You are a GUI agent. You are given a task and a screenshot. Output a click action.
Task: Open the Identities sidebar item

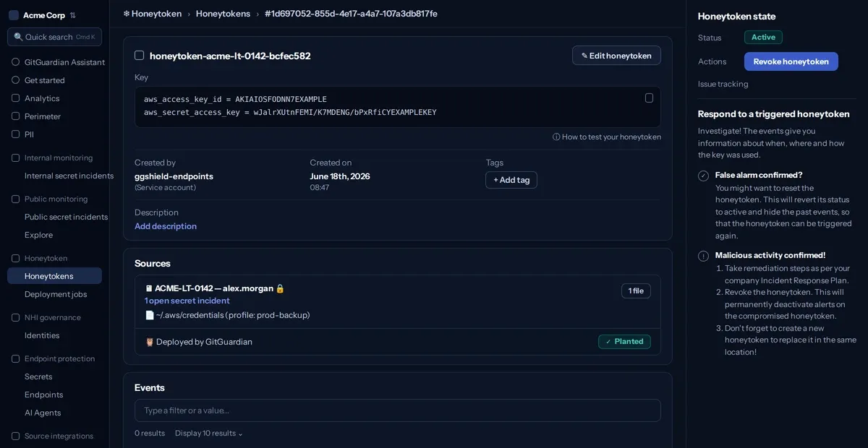point(54,335)
